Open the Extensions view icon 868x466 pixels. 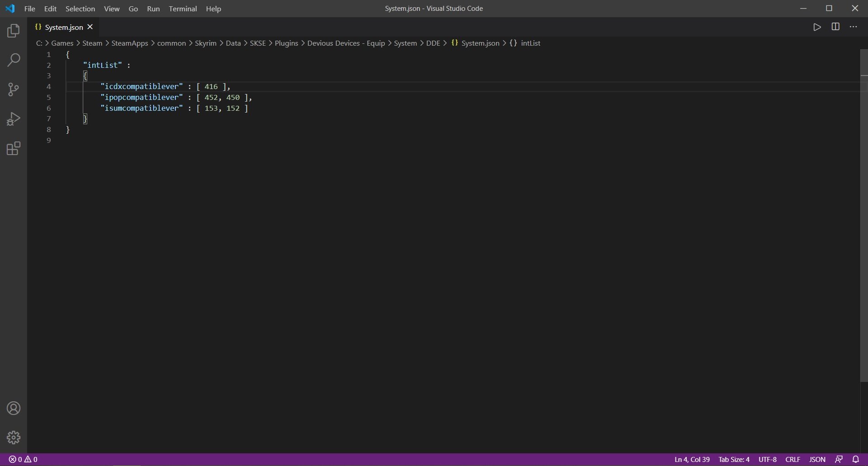[14, 148]
